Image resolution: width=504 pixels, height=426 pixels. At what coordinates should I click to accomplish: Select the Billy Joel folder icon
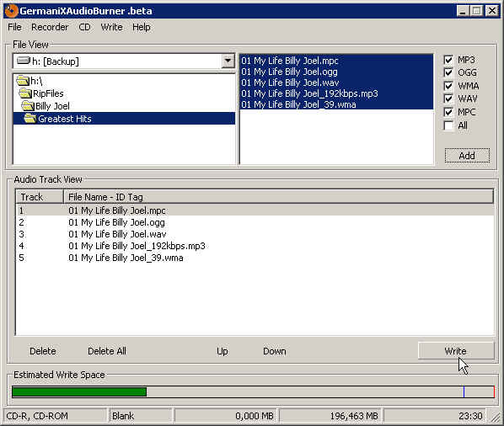click(x=28, y=106)
